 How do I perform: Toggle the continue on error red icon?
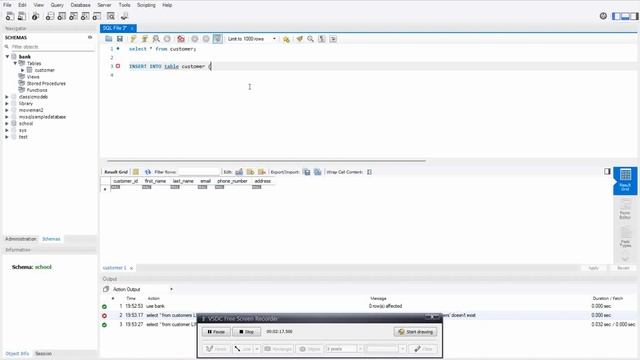pyautogui.click(x=181, y=39)
